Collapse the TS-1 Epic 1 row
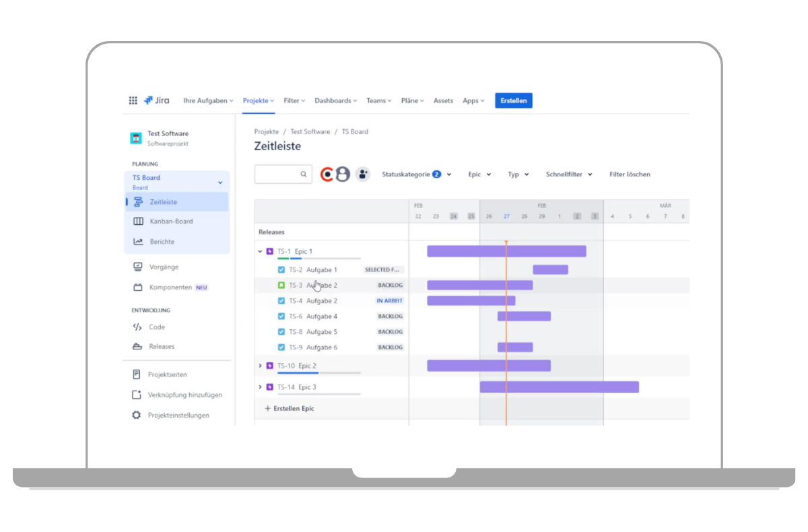808x532 pixels. point(261,252)
